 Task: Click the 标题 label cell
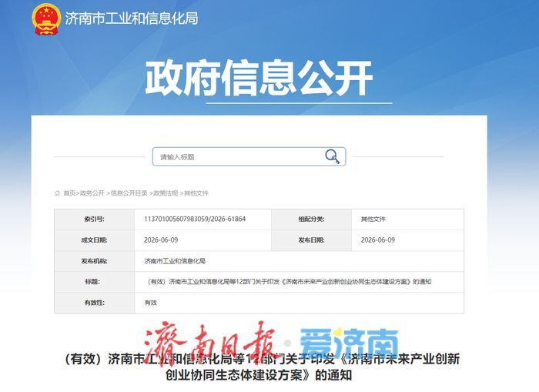tap(95, 282)
